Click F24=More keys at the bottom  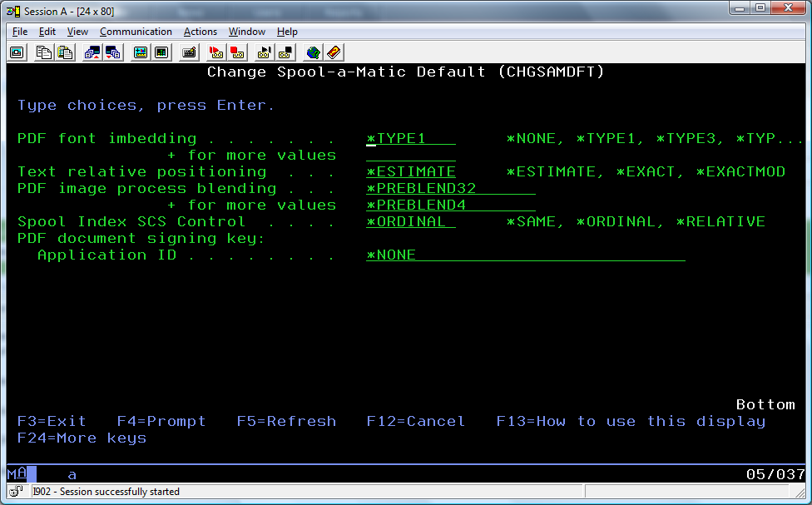click(x=82, y=438)
